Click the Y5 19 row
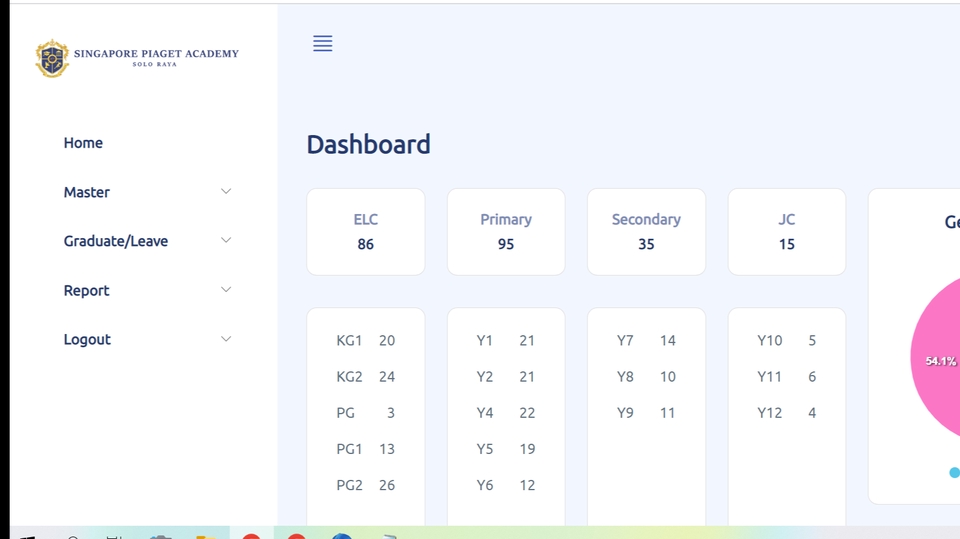The height and width of the screenshot is (539, 960). [506, 449]
